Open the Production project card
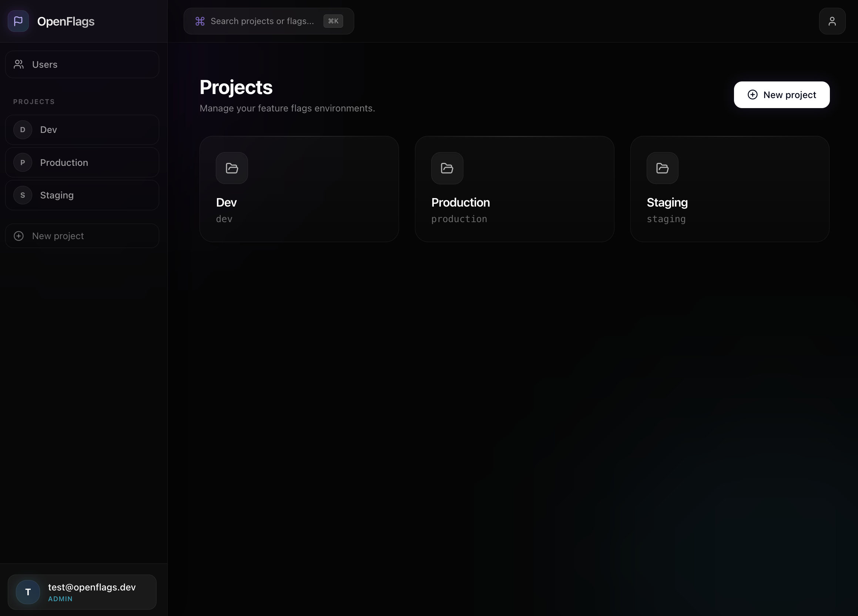This screenshot has width=858, height=616. click(515, 188)
